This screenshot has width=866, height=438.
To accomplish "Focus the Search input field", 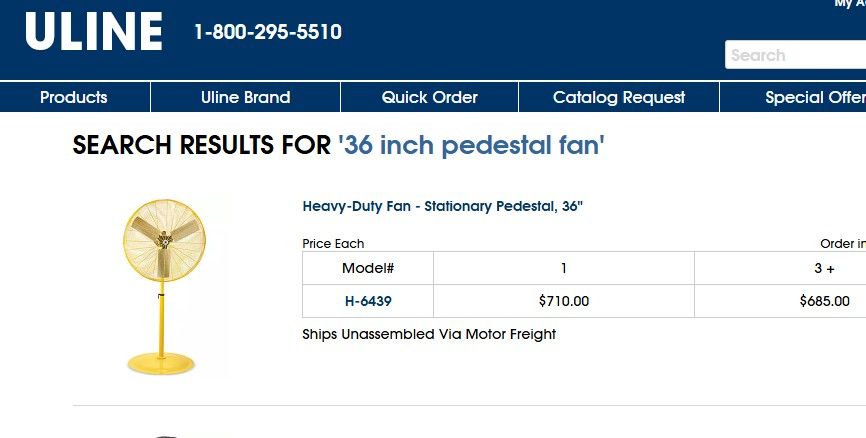I will tap(795, 55).
